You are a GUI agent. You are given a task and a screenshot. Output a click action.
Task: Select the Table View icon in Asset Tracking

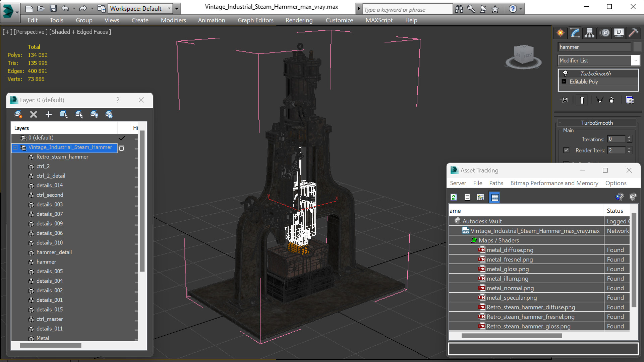pos(495,197)
